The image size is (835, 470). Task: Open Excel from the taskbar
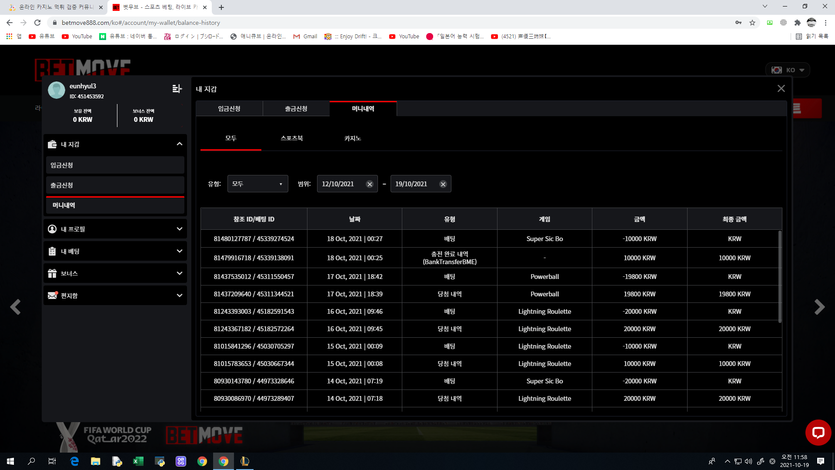[x=138, y=461]
